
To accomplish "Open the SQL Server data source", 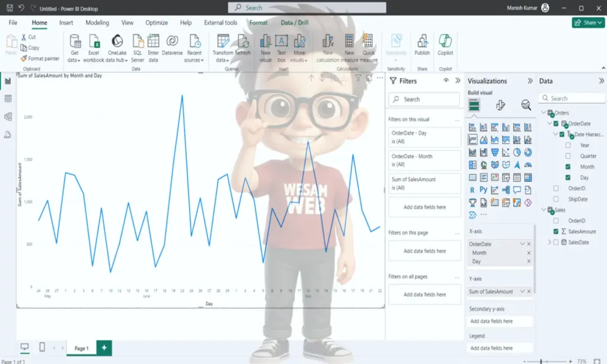I will [x=138, y=41].
